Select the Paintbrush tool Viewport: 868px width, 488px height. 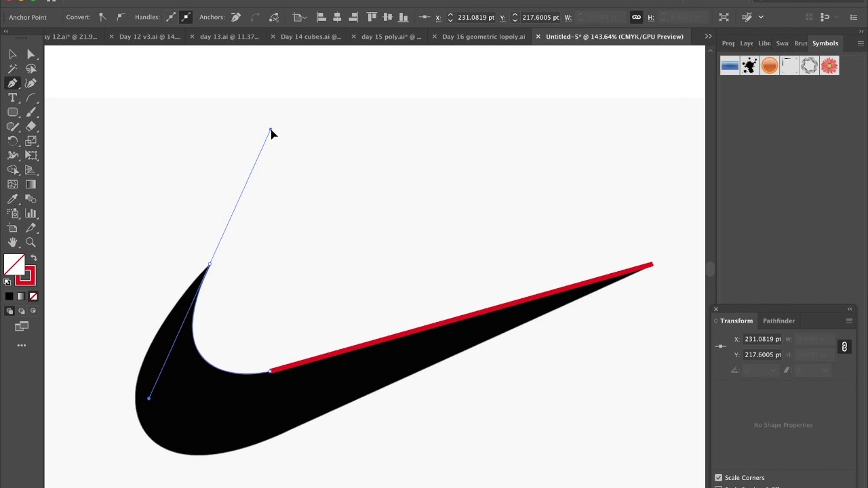pyautogui.click(x=31, y=112)
